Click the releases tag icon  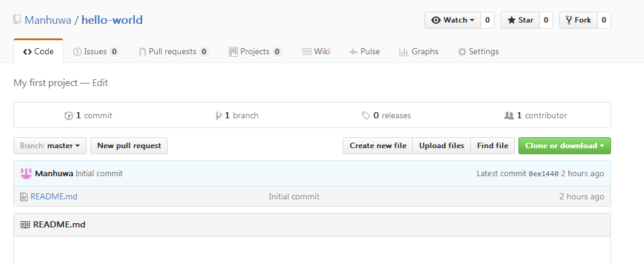tap(366, 116)
